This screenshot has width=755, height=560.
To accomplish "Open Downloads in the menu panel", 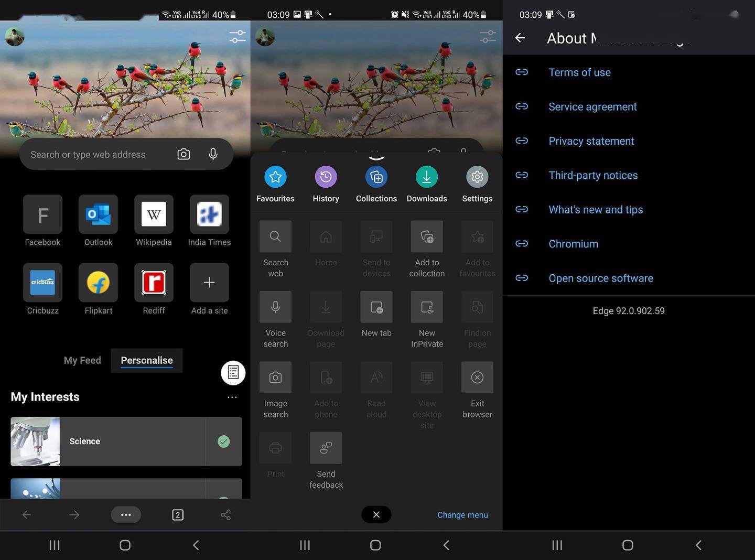I will [427, 177].
